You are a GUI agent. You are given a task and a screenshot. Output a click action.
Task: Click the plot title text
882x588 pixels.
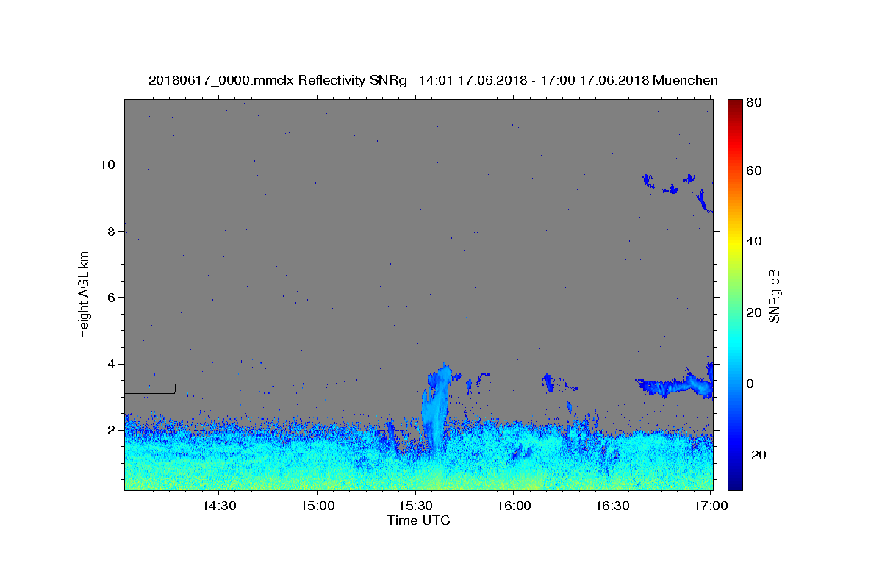[x=433, y=80]
